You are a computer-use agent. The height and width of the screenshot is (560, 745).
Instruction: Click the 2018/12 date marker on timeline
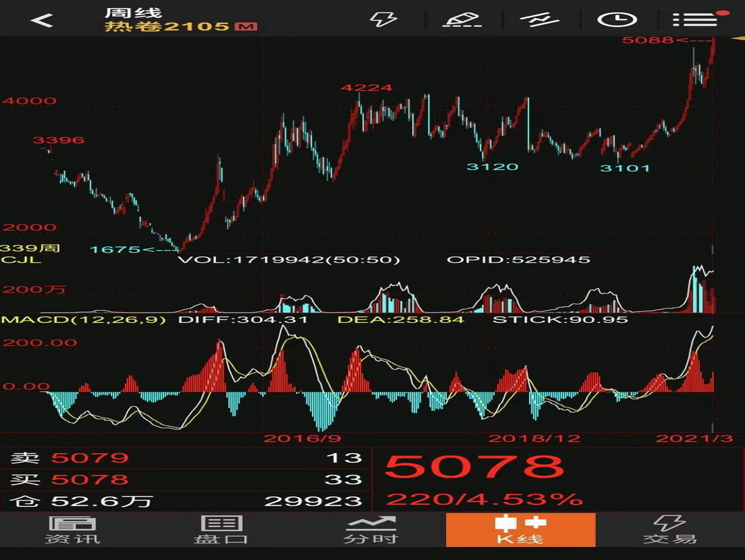pyautogui.click(x=534, y=438)
